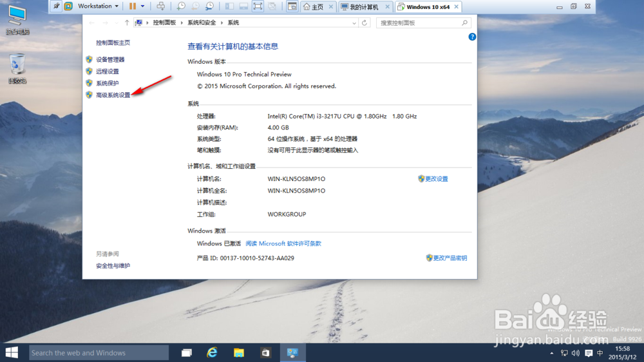644x362 pixels.
Task: Revert the virtual machine to its snapshot
Action: click(196, 6)
